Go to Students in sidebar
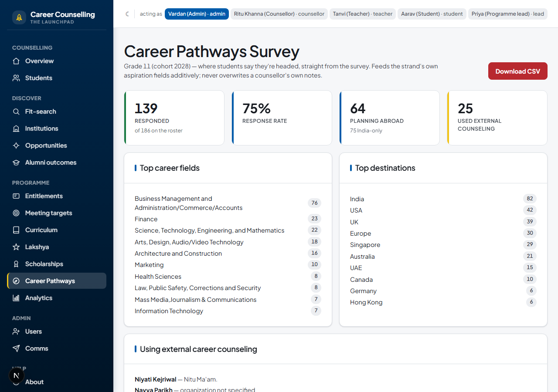This screenshot has height=392, width=558. pos(57,78)
